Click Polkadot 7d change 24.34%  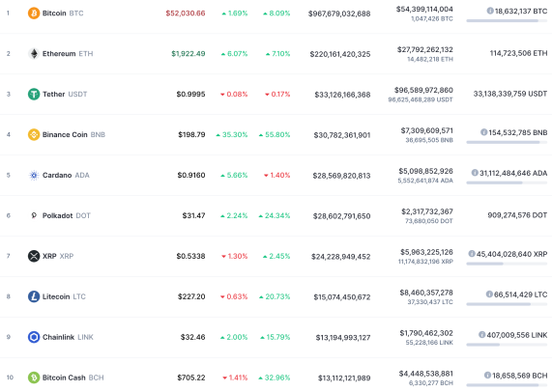275,215
